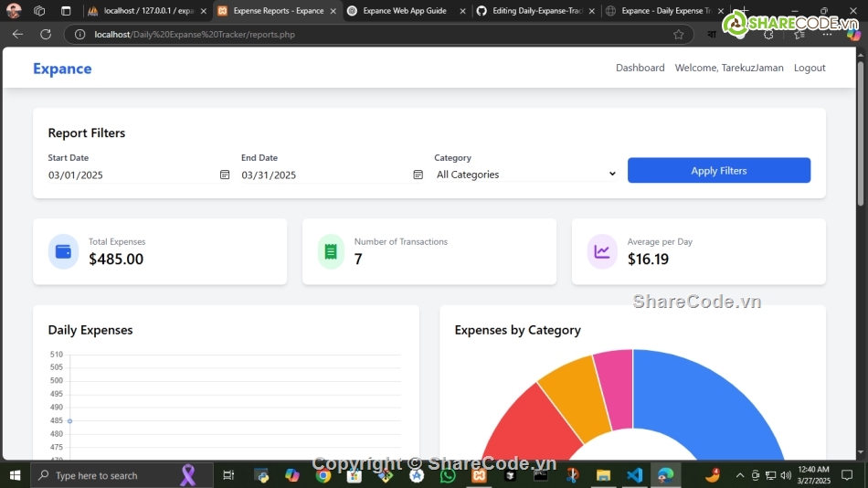868x488 pixels.
Task: Switch to the Editing Daily-Expense-Tracker GitHub tab
Action: point(535,11)
